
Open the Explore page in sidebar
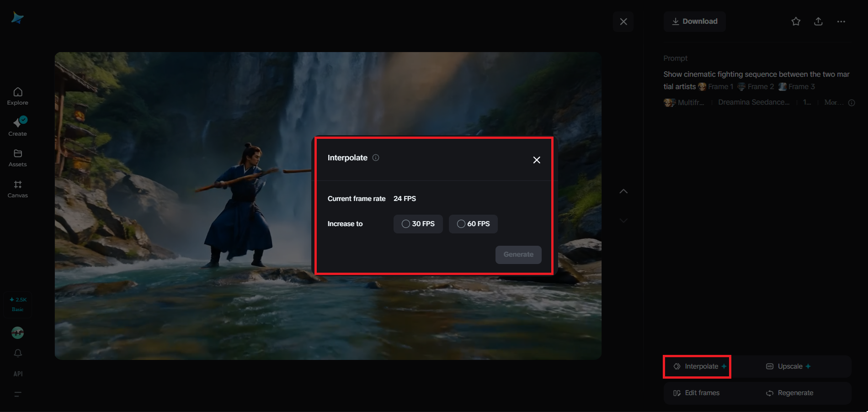[x=18, y=96]
